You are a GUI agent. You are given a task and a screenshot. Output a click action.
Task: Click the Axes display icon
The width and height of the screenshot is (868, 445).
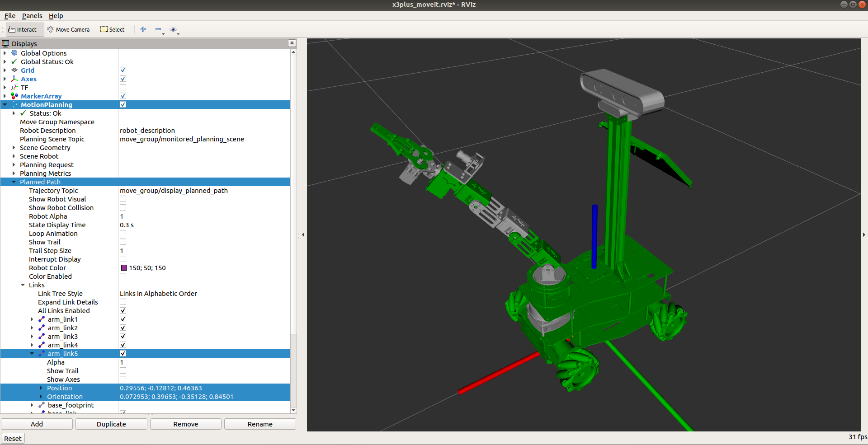pyautogui.click(x=14, y=79)
